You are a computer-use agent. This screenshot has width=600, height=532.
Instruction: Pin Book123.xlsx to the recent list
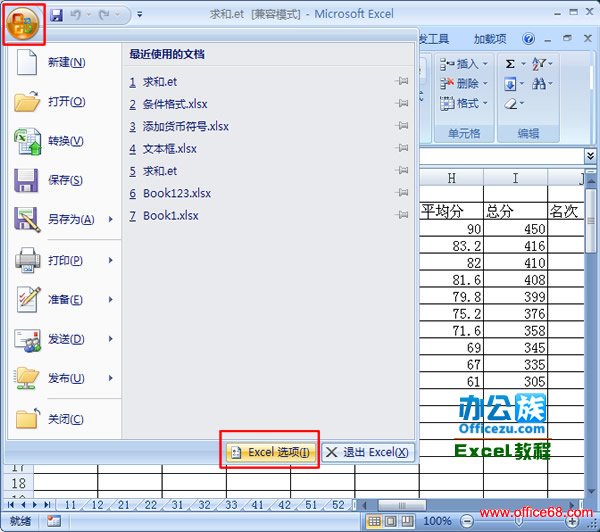pyautogui.click(x=401, y=192)
